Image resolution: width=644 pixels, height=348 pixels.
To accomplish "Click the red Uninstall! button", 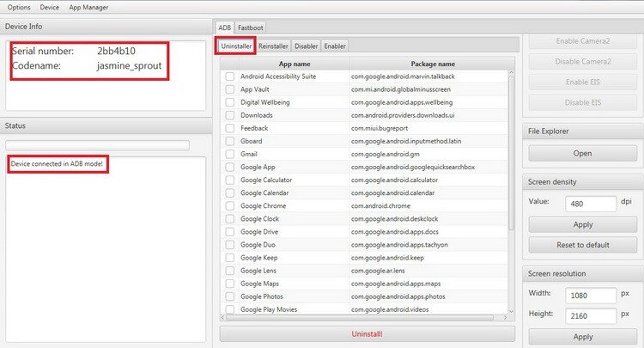I will [x=368, y=334].
